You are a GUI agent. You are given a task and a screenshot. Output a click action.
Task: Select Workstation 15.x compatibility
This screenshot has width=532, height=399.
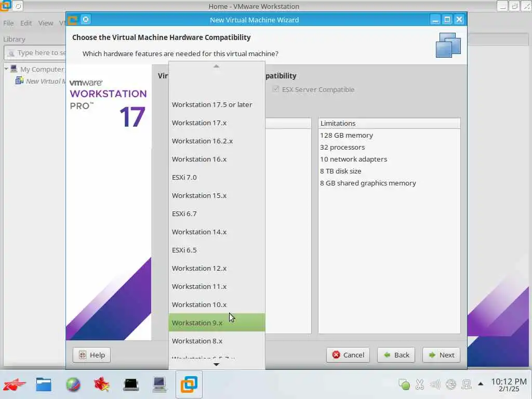[217, 195]
